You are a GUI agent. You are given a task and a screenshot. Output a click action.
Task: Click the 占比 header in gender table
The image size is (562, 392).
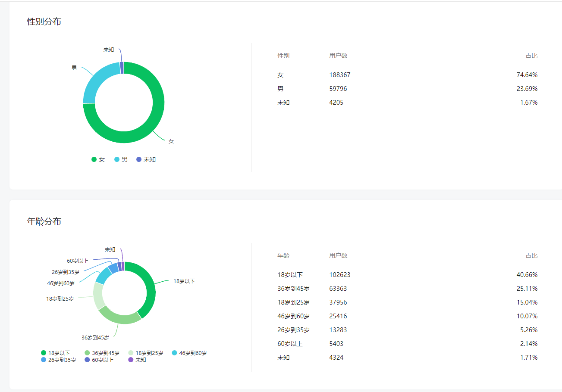531,56
